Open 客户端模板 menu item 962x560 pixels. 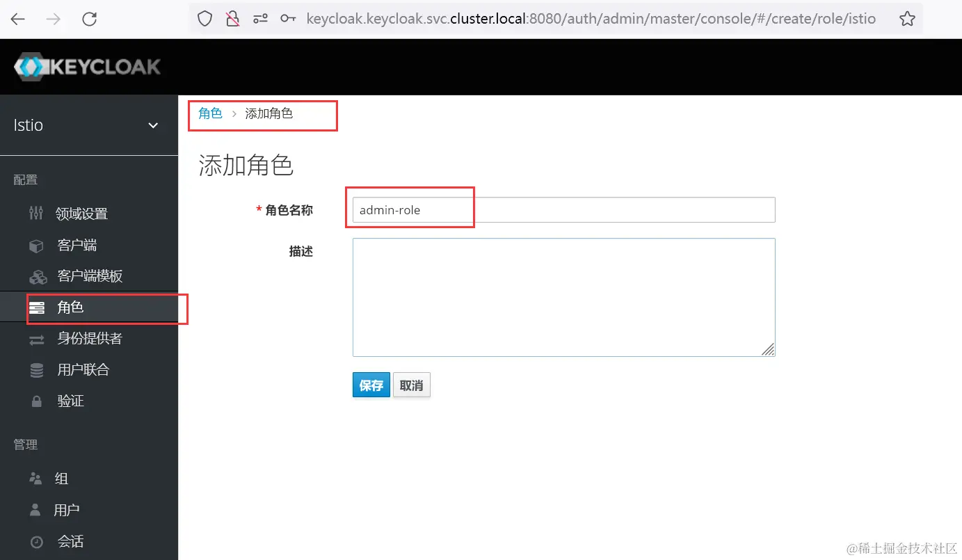tap(90, 276)
